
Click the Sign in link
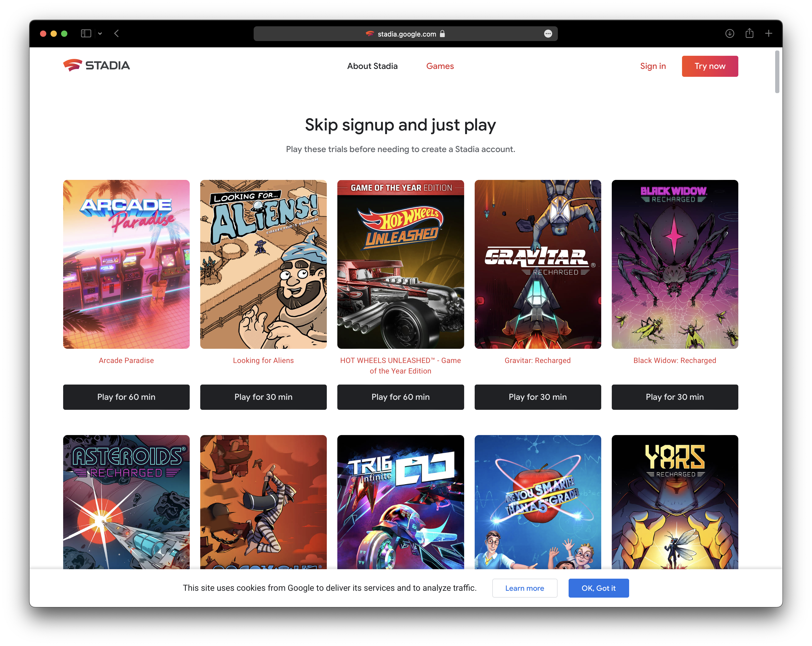click(653, 66)
